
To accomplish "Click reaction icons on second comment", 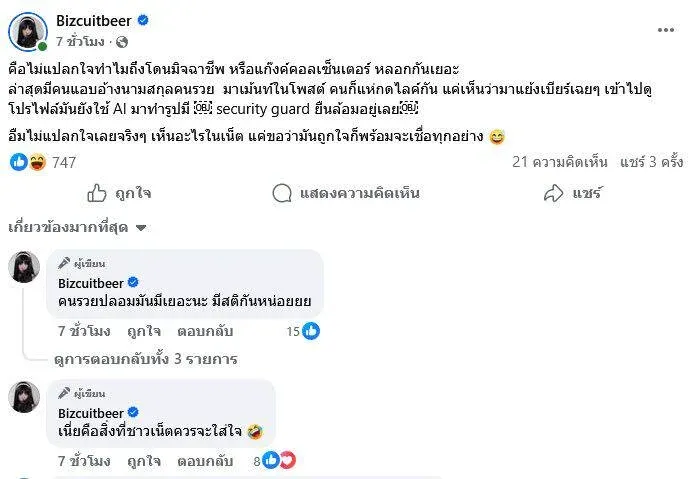I will click(280, 461).
